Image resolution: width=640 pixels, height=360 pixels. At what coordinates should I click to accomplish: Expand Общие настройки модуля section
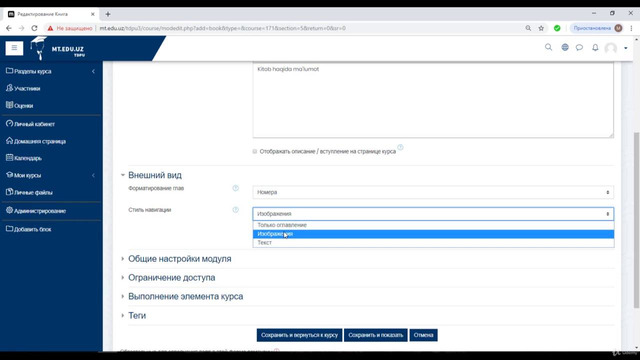(x=180, y=259)
